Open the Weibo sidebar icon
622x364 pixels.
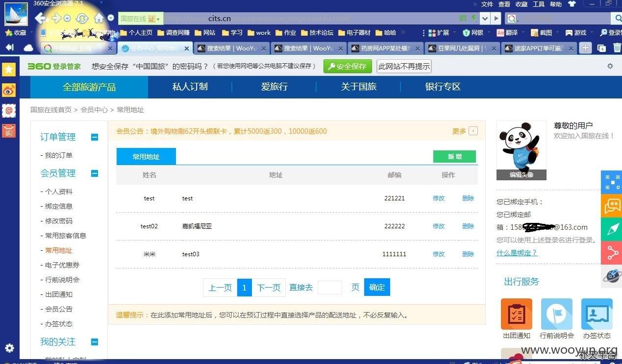pos(9,90)
